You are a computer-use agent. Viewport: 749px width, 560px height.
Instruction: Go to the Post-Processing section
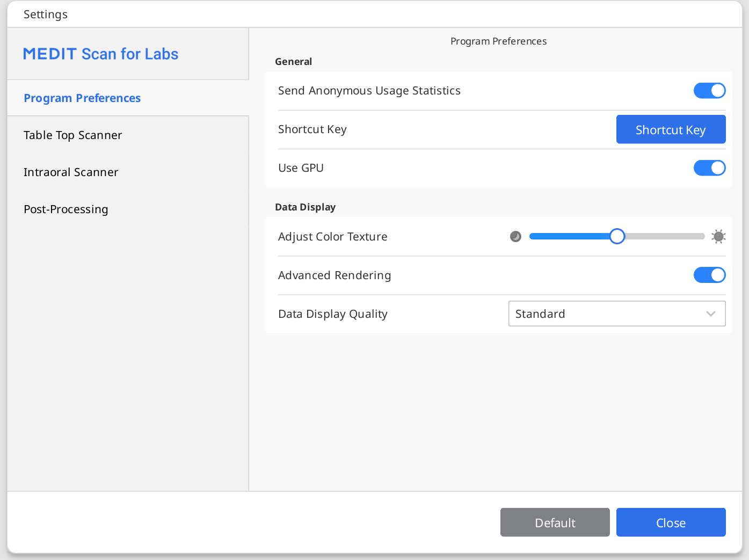tap(66, 209)
